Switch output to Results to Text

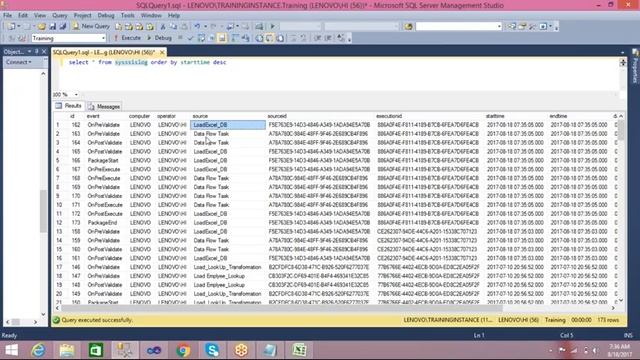259,38
